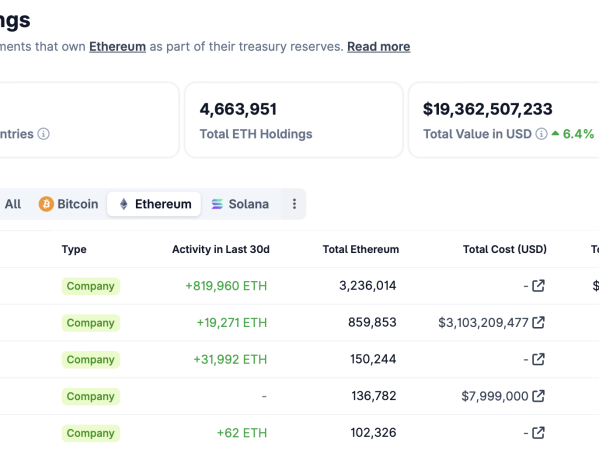Click the Read more link
Screen dimensions: 599x450
click(379, 47)
